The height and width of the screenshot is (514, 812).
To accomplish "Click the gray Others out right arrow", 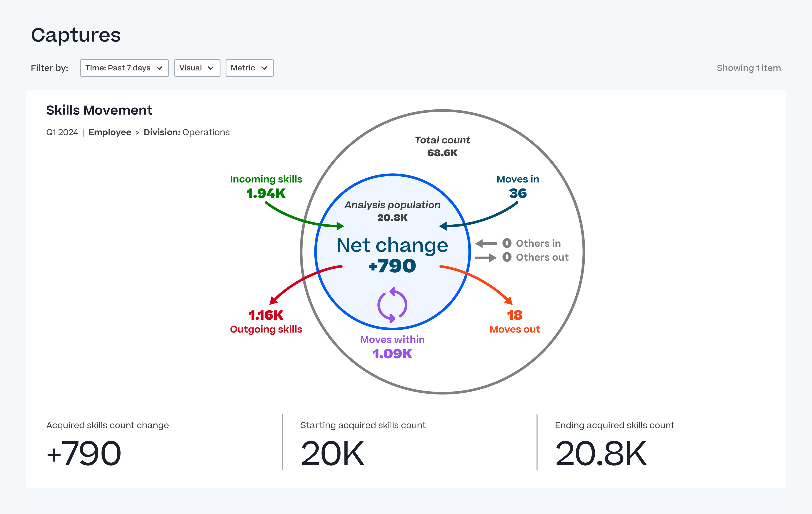I will tap(486, 258).
